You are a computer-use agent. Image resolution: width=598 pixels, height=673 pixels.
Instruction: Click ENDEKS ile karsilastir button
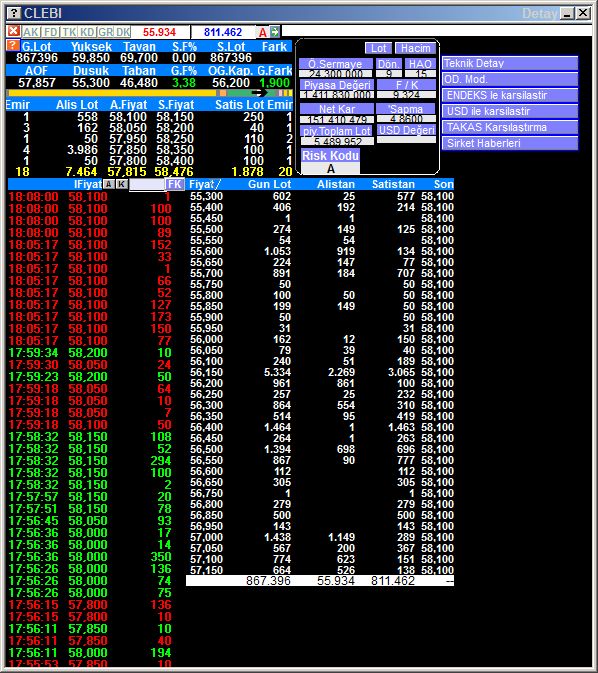[x=510, y=95]
